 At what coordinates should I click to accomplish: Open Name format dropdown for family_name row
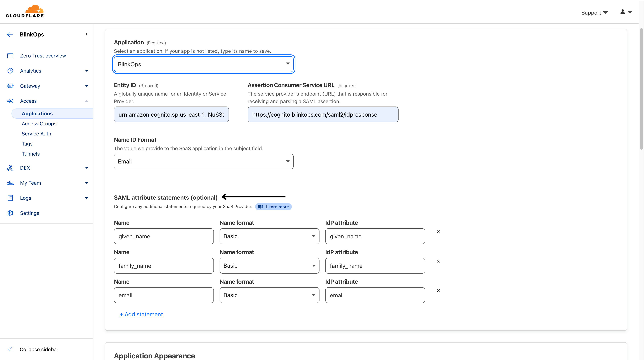click(270, 266)
